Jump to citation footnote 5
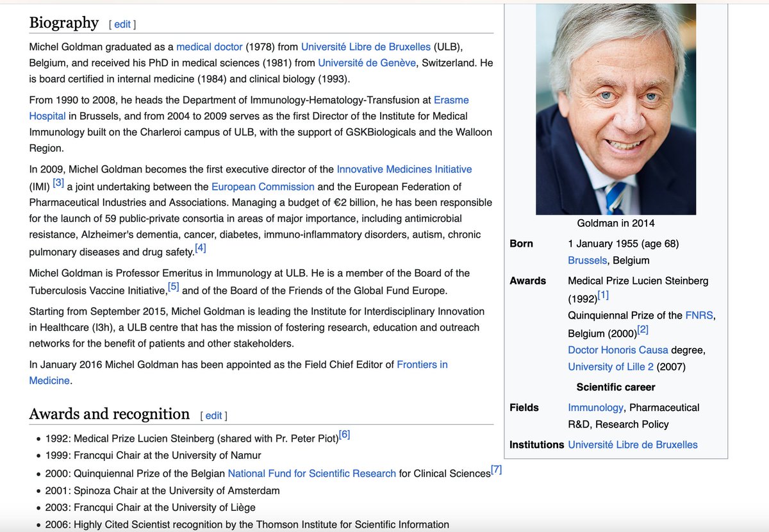This screenshot has width=769, height=532. 173,287
